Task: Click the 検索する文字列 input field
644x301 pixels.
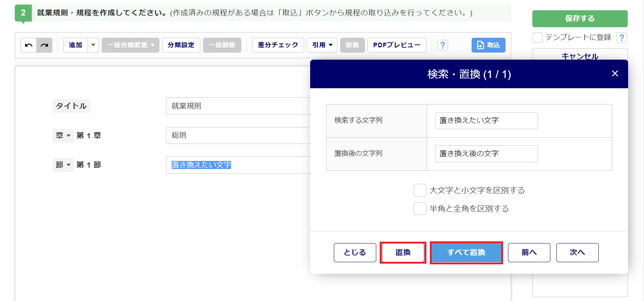Action: tap(486, 121)
